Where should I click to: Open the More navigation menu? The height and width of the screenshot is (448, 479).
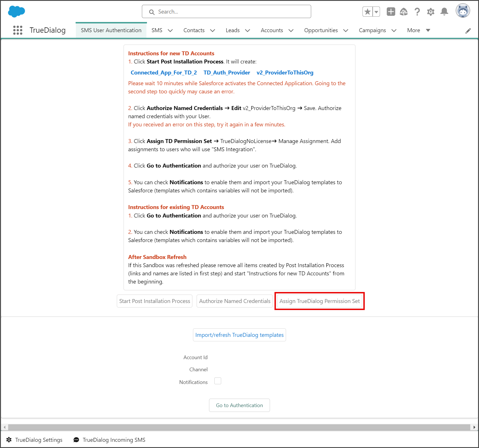point(419,30)
